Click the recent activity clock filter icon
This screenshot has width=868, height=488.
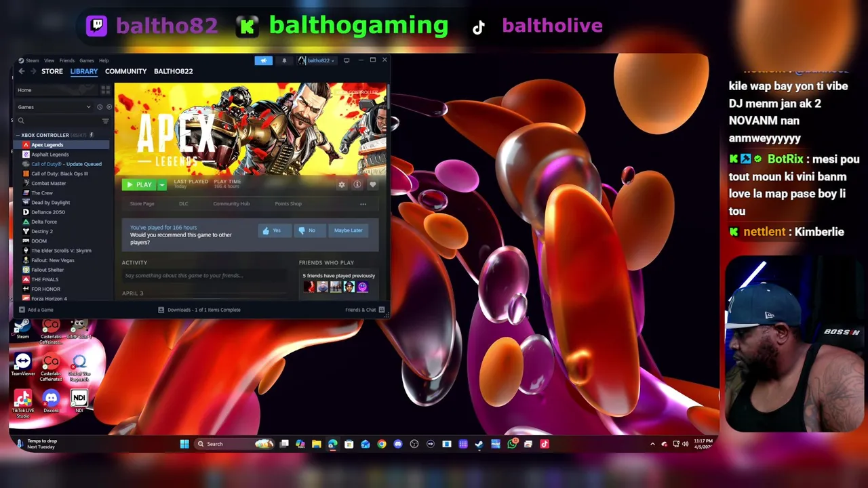(x=100, y=107)
